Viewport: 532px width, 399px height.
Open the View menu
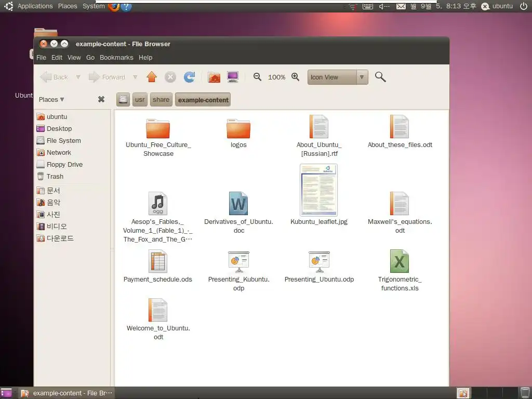coord(74,57)
